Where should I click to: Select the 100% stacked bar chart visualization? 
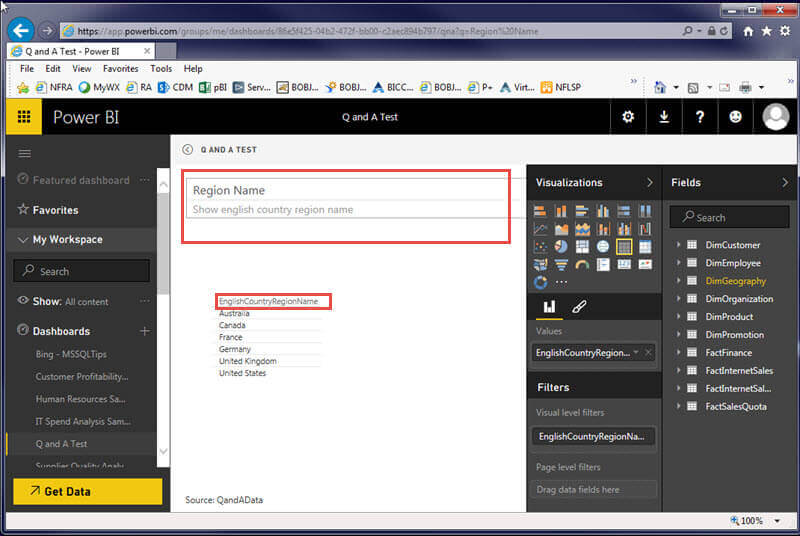pos(624,211)
